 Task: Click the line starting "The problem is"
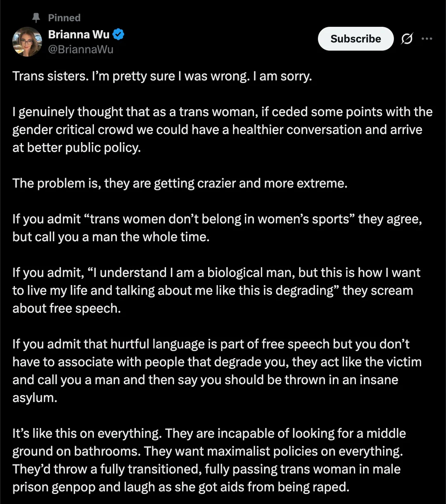[x=180, y=183]
